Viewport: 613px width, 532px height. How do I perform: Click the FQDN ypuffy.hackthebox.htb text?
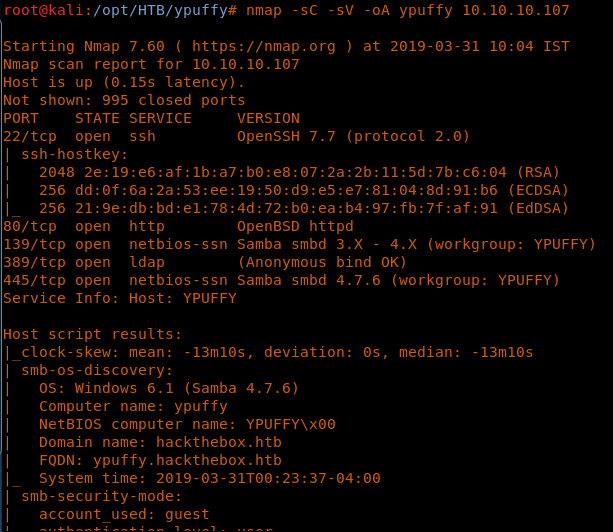160,461
